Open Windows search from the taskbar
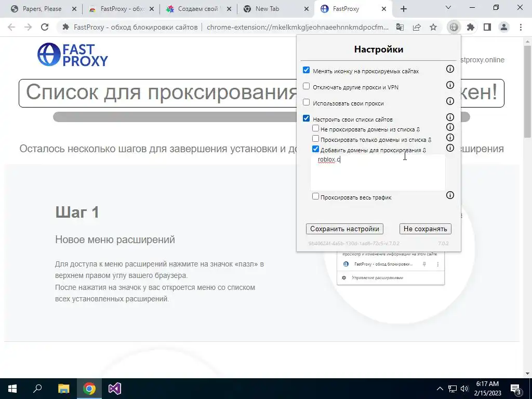 point(37,389)
